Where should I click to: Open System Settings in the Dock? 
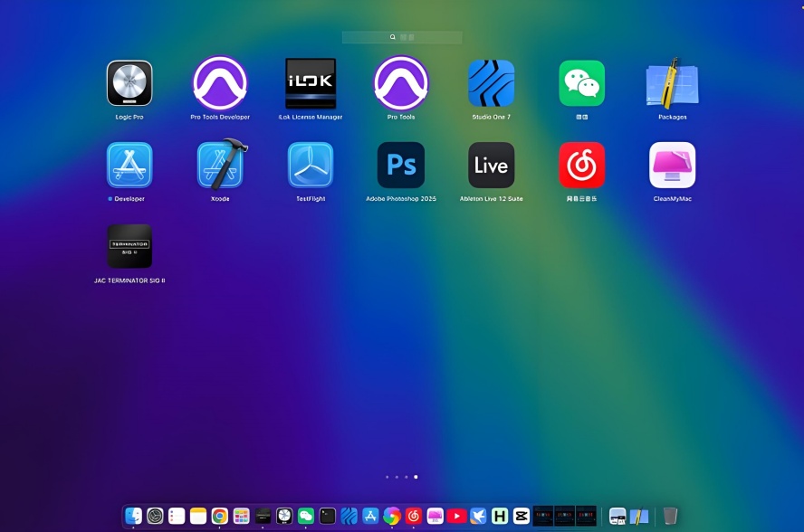click(x=155, y=516)
